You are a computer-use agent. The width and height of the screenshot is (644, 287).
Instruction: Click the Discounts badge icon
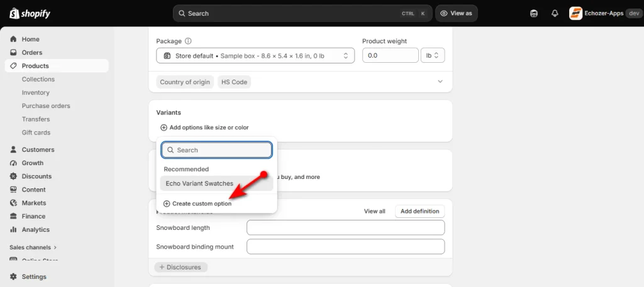(x=14, y=176)
